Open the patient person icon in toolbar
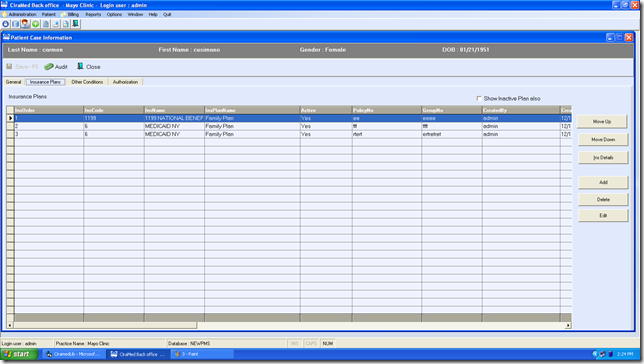Image resolution: width=644 pixels, height=364 pixels. 25,24
